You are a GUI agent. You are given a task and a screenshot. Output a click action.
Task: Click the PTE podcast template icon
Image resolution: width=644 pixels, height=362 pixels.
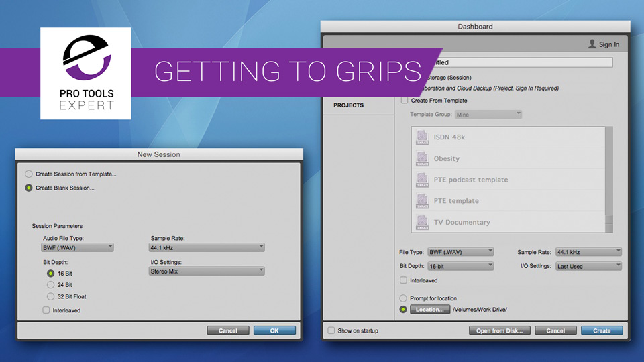click(x=422, y=180)
